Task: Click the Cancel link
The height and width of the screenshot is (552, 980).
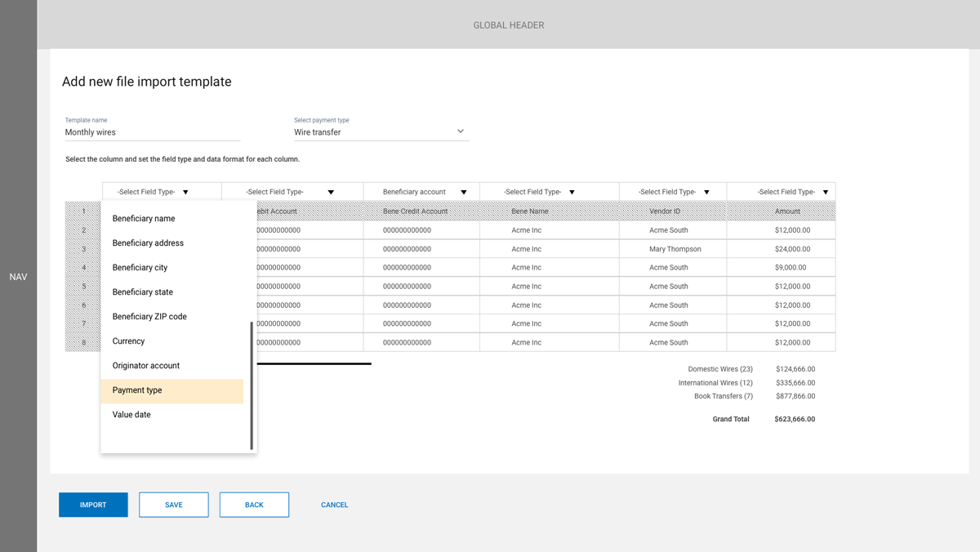Action: [335, 505]
